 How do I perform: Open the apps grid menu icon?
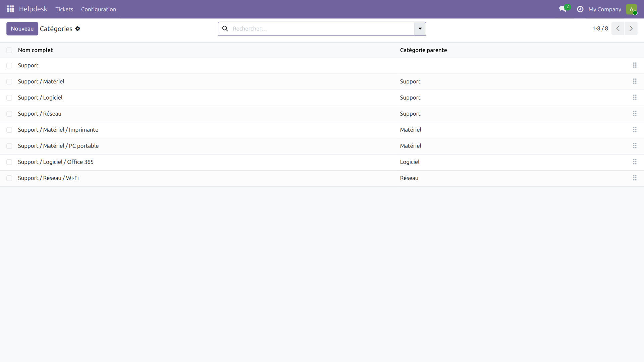[x=10, y=9]
